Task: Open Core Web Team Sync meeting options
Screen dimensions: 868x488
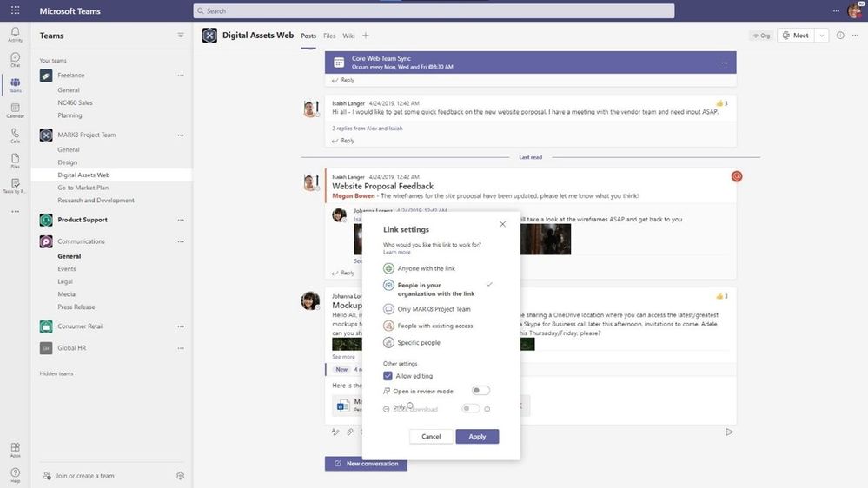Action: (x=724, y=63)
